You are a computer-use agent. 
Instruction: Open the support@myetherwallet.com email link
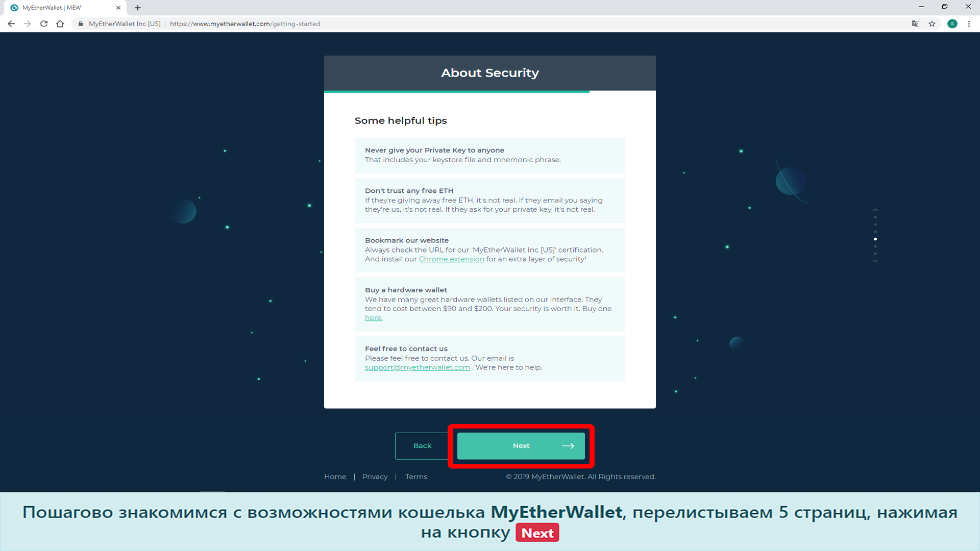[x=418, y=367]
